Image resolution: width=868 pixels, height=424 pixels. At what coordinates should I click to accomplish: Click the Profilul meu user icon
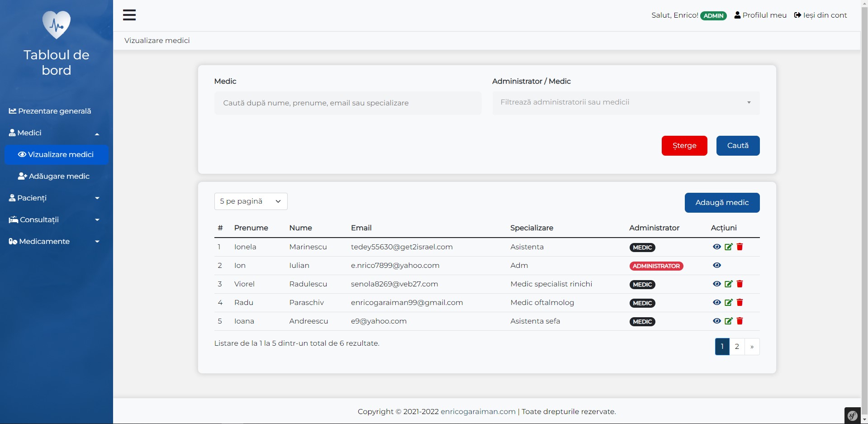737,14
